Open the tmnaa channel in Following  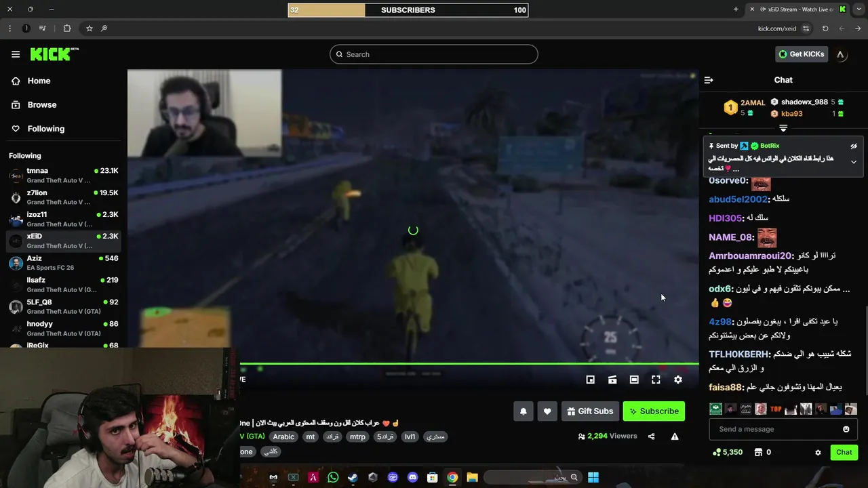point(64,176)
